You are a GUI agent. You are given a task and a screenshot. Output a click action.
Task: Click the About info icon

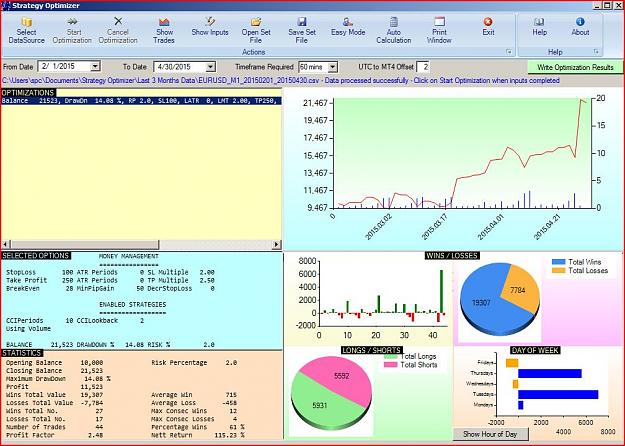tap(580, 22)
